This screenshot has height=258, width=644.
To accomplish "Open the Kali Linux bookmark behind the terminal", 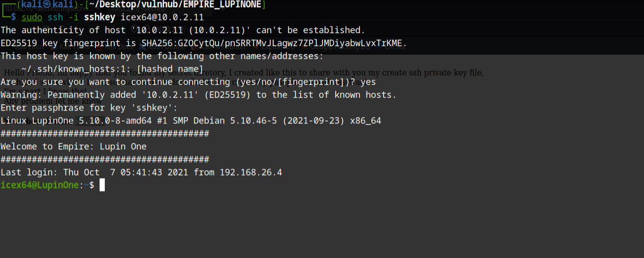I will click(28, 47).
